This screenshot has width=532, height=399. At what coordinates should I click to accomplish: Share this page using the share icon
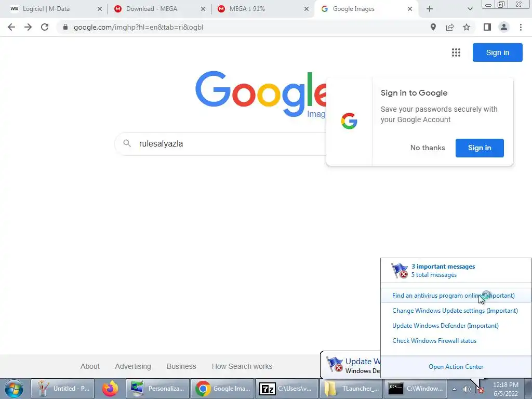[450, 27]
